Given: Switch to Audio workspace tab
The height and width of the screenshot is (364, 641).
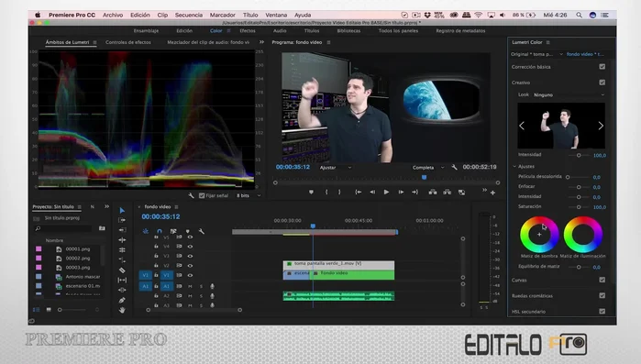Looking at the screenshot, I should (280, 30).
